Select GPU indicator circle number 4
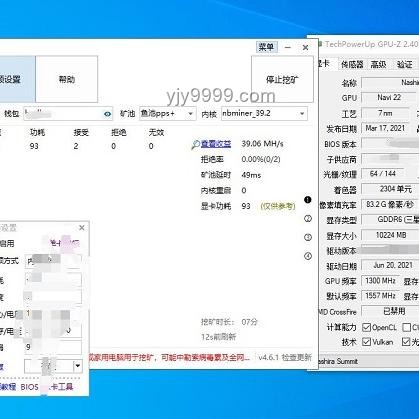 [x=308, y=256]
